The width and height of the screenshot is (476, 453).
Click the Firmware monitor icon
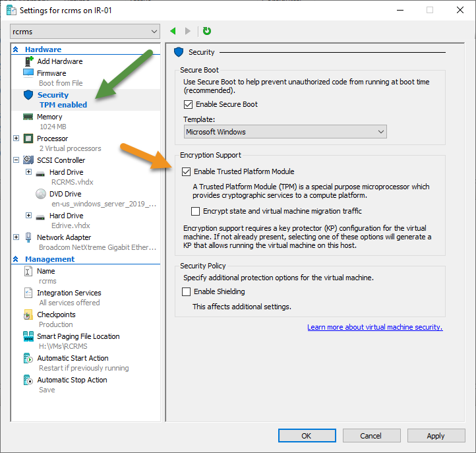click(28, 73)
